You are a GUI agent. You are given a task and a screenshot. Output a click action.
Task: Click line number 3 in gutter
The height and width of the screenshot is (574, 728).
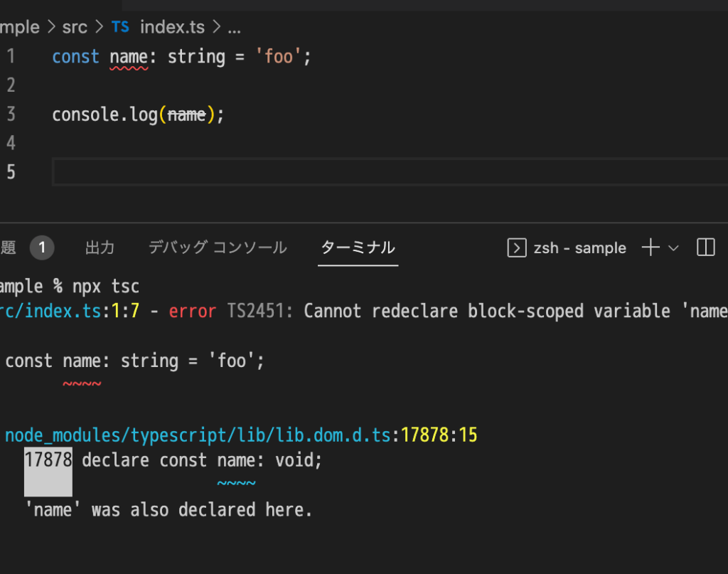click(11, 115)
